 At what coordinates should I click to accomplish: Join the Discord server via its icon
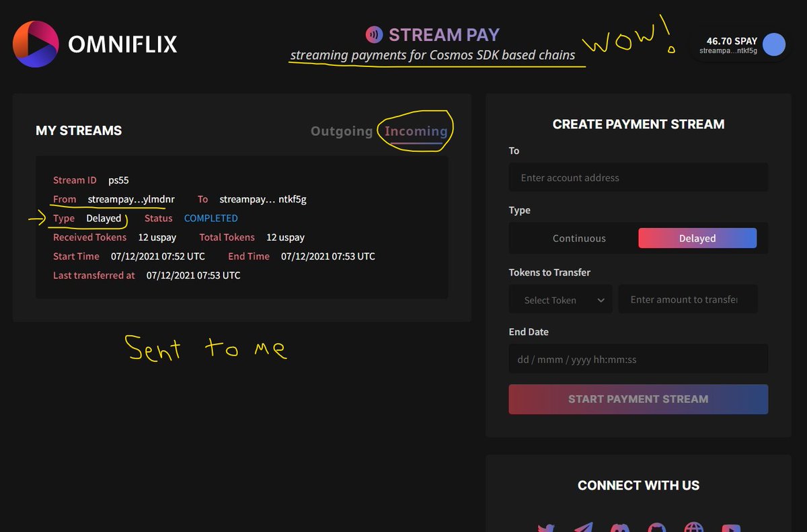click(621, 528)
